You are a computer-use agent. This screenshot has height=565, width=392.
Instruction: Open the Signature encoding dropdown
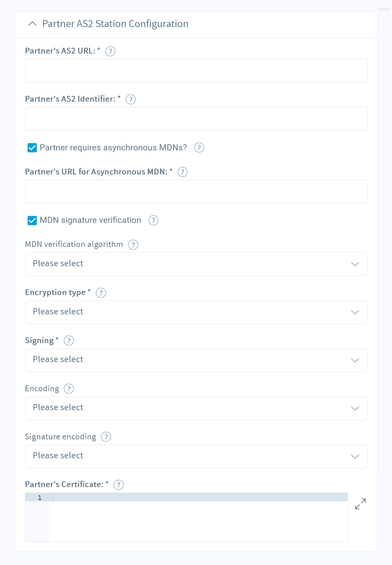196,456
